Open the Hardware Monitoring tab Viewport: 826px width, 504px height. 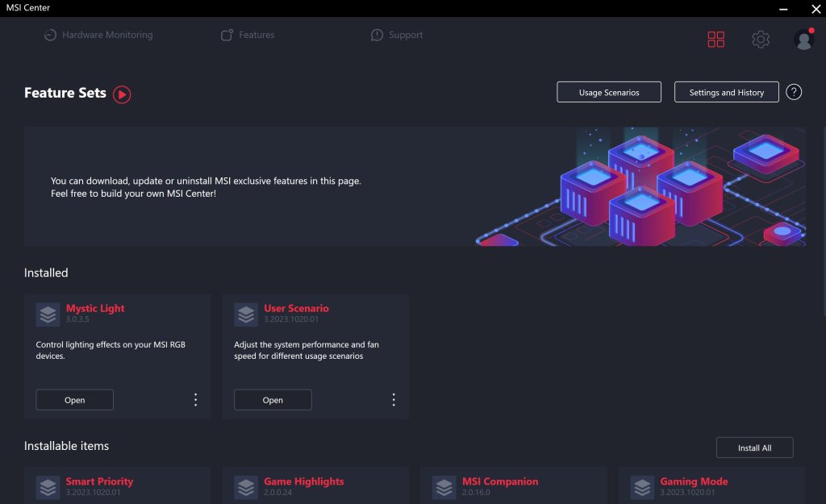click(x=98, y=35)
